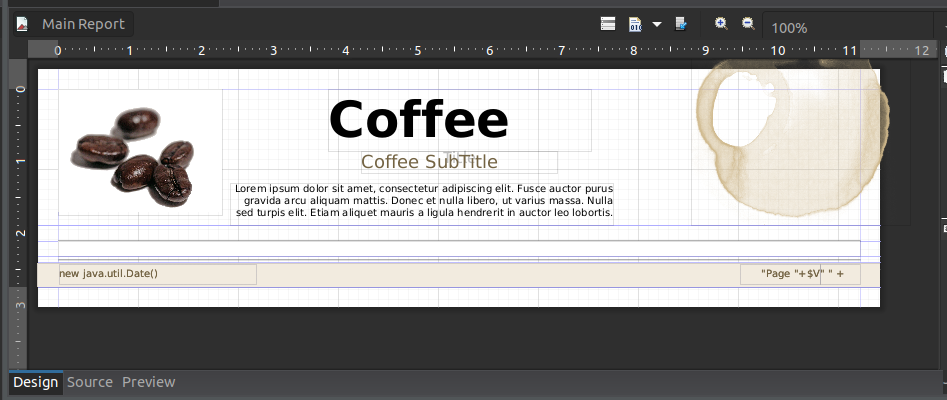Zoom out of the report
Screen dimensions: 947x400
tap(747, 24)
